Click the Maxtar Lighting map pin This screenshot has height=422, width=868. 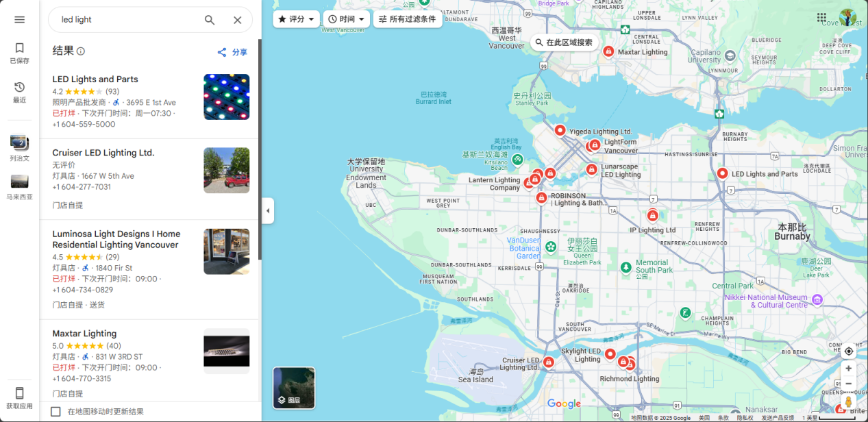click(x=608, y=51)
